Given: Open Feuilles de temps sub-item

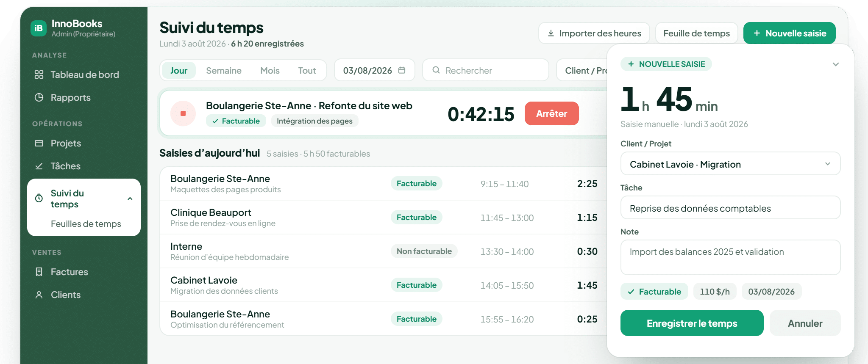Looking at the screenshot, I should (86, 223).
